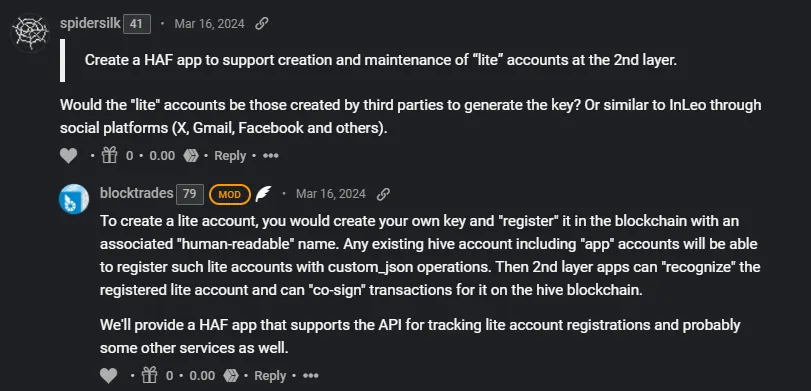The width and height of the screenshot is (811, 391).
Task: Open the blocktrades username profile link
Action: pos(137,193)
